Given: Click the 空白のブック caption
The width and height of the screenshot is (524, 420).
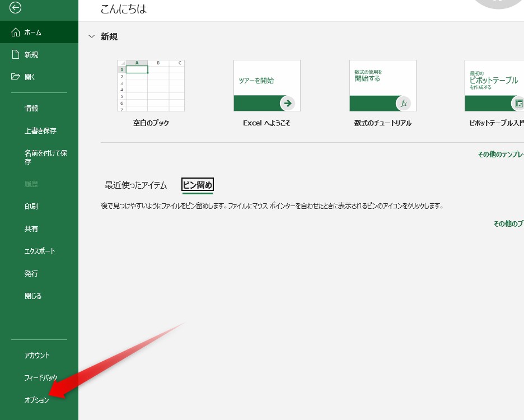Looking at the screenshot, I should (x=151, y=123).
